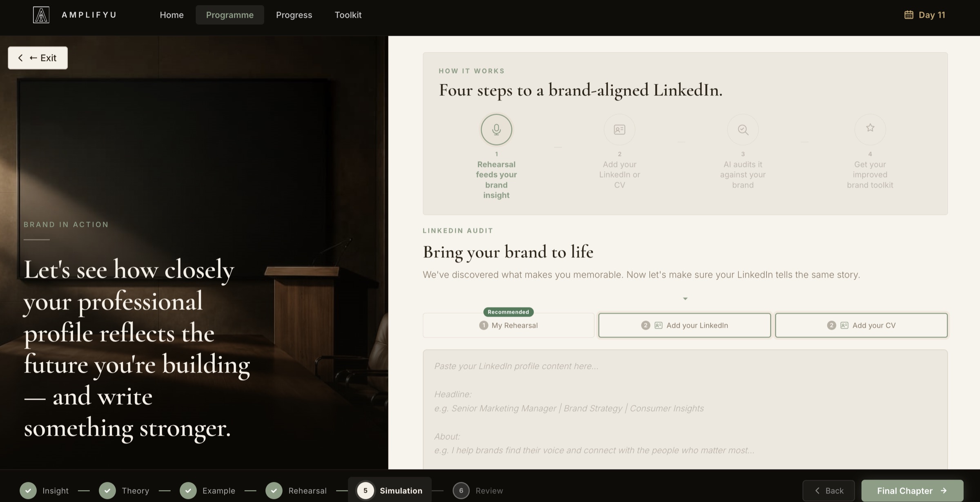Proceed with the Final Chapter button
Viewport: 980px width, 502px height.
(912, 491)
